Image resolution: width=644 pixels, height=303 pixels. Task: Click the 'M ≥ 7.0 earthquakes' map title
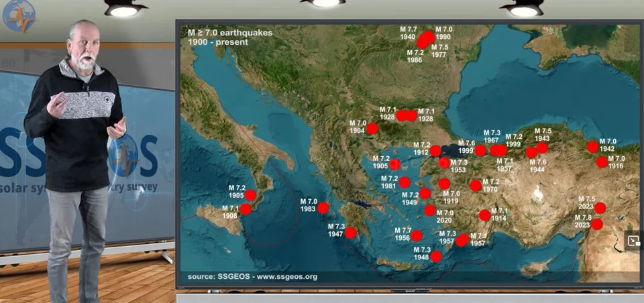coord(223,32)
